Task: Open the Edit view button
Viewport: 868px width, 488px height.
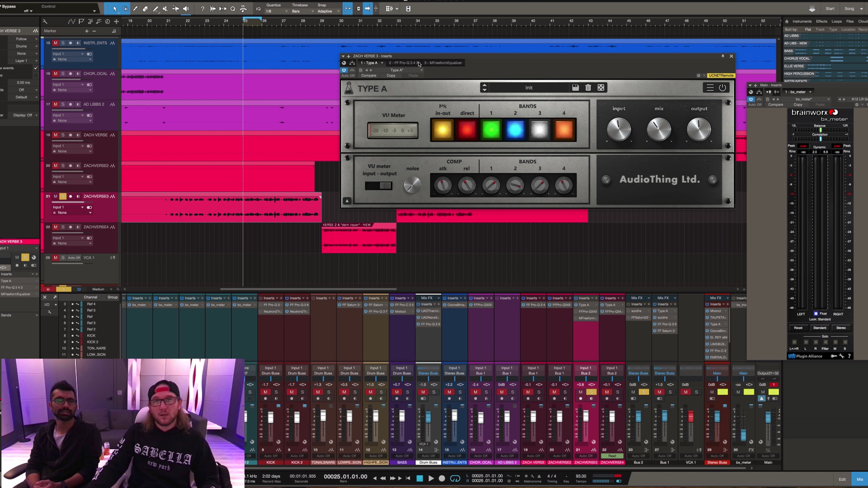Action: coord(842,479)
